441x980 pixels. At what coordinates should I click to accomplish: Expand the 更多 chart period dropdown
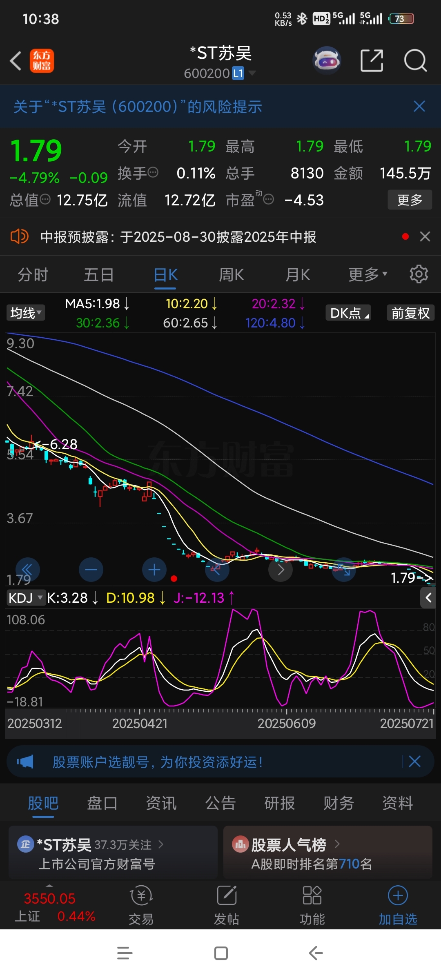[x=367, y=275]
